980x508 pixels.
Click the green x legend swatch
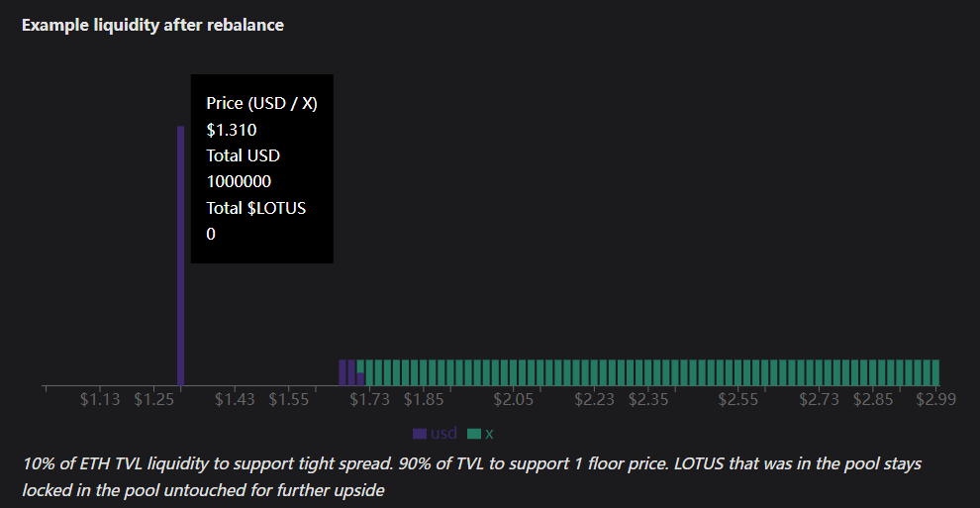tap(473, 434)
